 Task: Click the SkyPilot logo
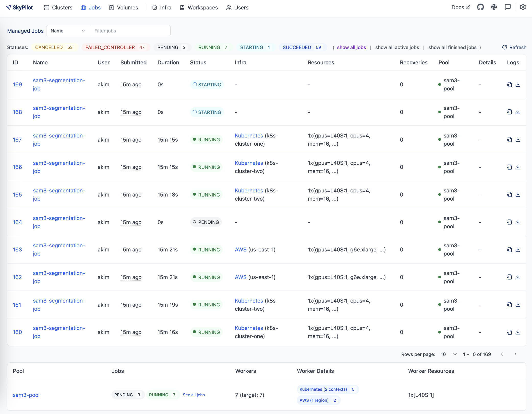tap(19, 7)
